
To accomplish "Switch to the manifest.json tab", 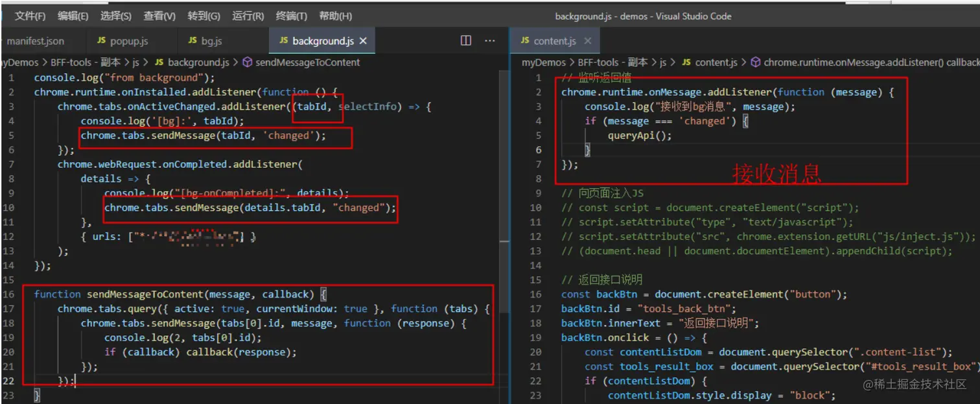I will click(x=36, y=41).
